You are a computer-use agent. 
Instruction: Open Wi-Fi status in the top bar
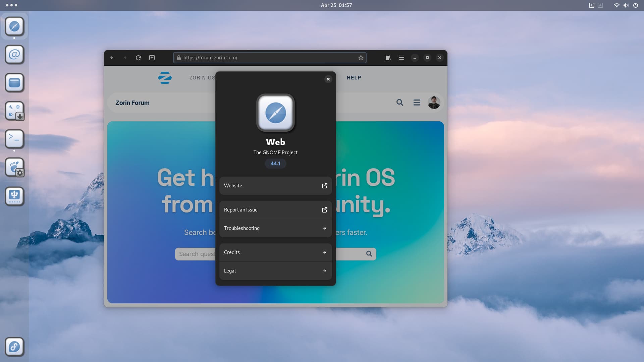click(616, 5)
